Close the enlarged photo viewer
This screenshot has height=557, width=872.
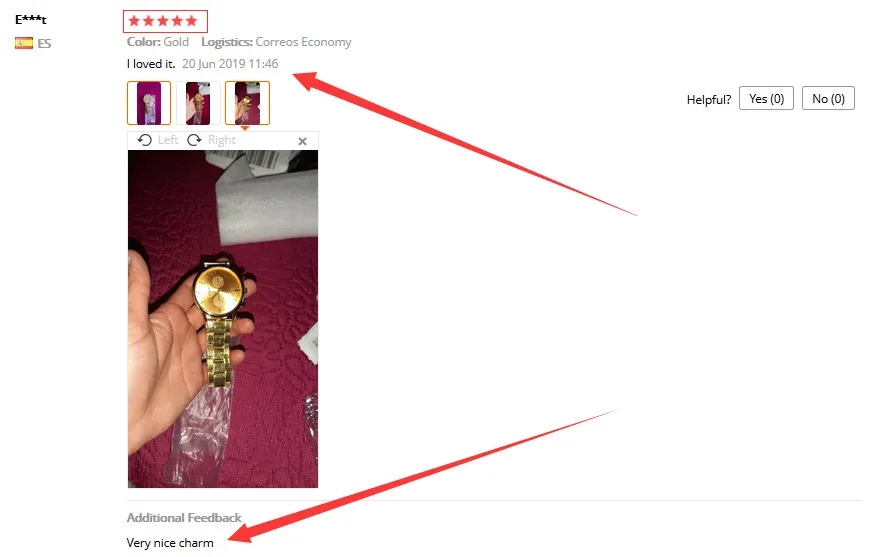pos(303,141)
